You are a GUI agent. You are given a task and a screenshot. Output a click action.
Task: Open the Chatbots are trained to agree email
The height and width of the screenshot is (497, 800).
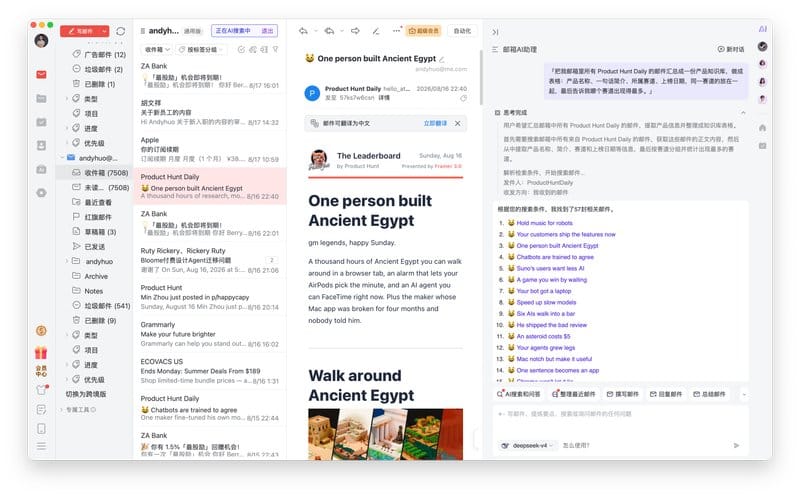click(210, 408)
